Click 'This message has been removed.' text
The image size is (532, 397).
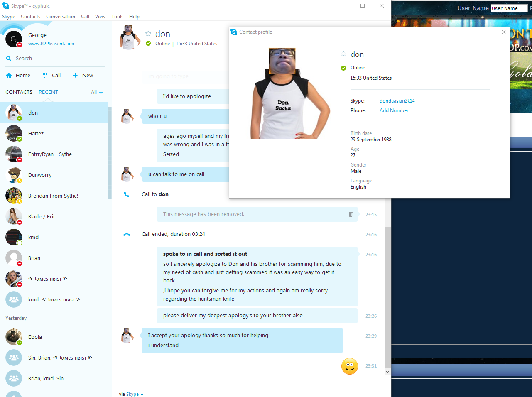[203, 214]
